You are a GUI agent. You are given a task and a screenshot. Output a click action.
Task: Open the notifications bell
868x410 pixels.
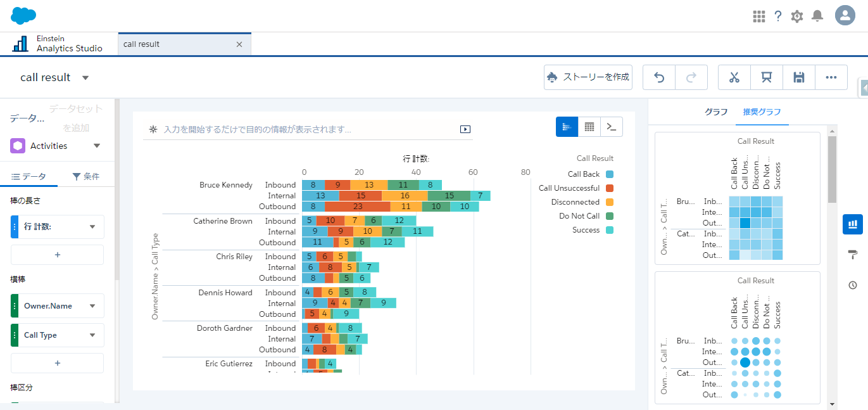[817, 16]
